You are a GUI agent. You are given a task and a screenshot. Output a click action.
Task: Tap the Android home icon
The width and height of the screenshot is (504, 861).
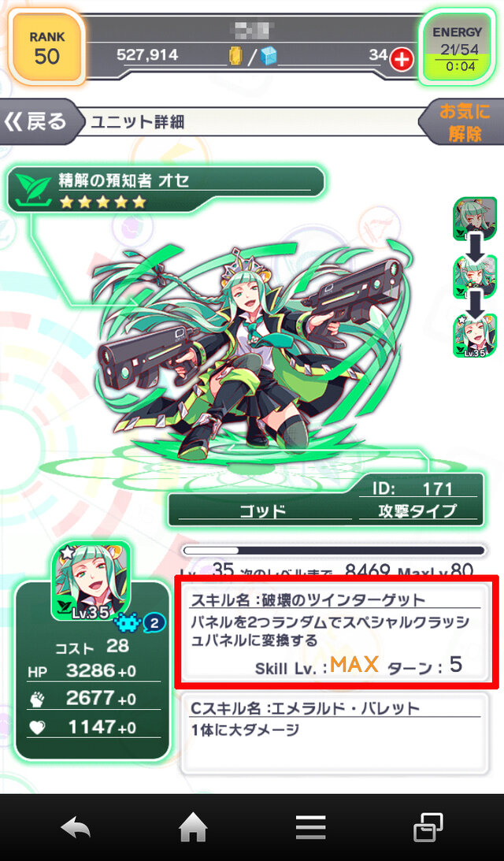193,827
